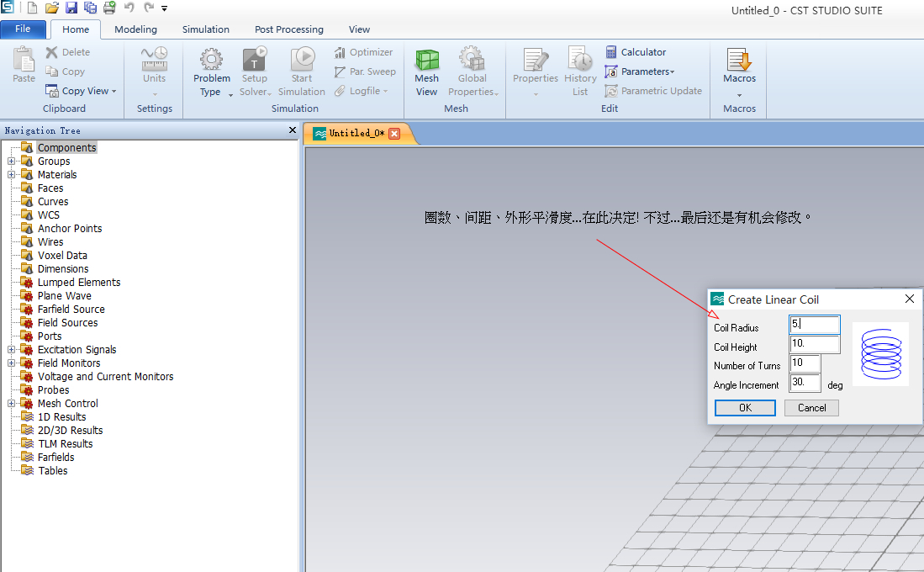The height and width of the screenshot is (572, 924).
Task: Select Ports in Navigation Tree
Action: (x=50, y=336)
